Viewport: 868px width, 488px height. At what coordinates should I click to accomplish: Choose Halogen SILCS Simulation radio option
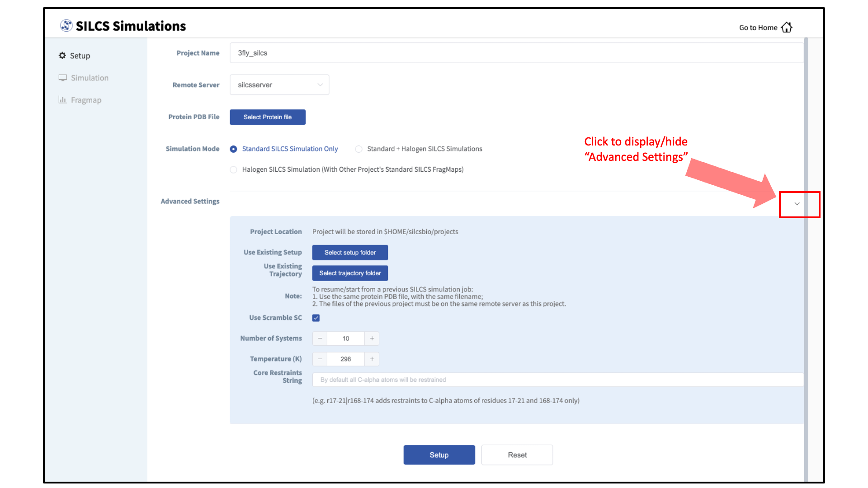[x=233, y=169]
